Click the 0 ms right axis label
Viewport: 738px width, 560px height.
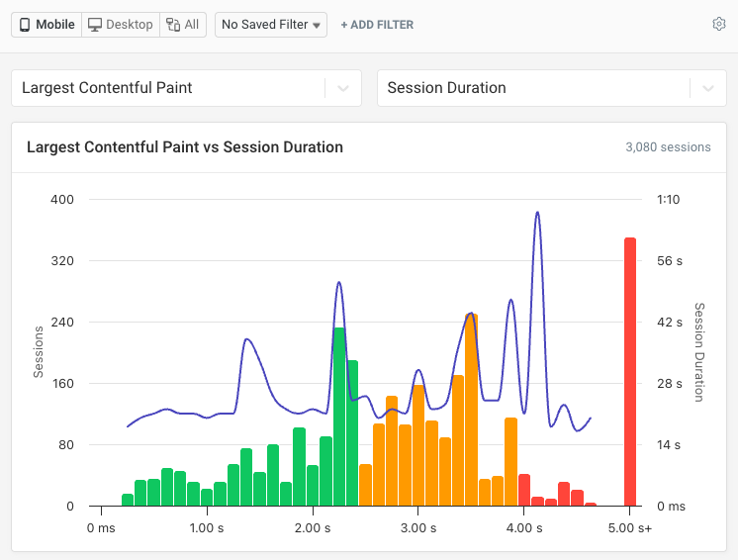coord(671,507)
